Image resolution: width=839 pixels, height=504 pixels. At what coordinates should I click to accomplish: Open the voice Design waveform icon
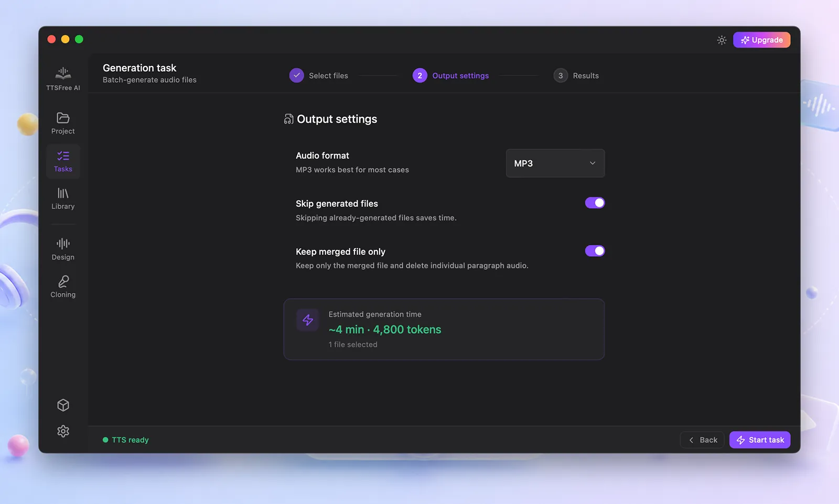pyautogui.click(x=63, y=244)
